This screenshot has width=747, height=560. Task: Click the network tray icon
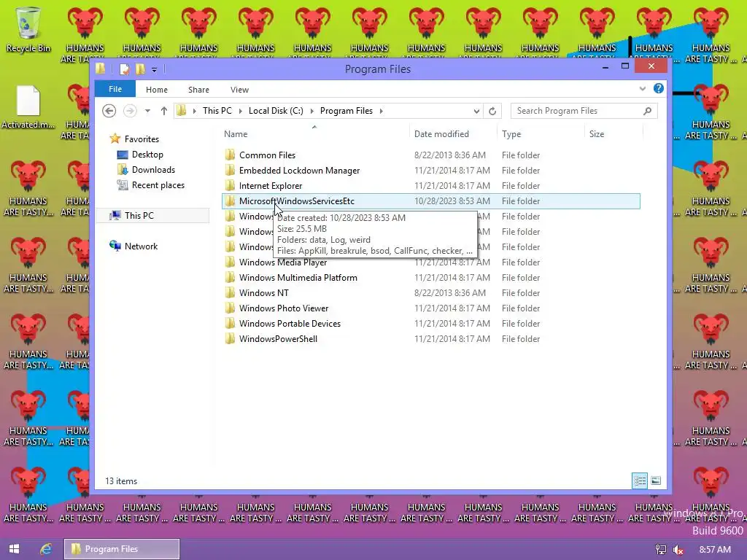[661, 550]
